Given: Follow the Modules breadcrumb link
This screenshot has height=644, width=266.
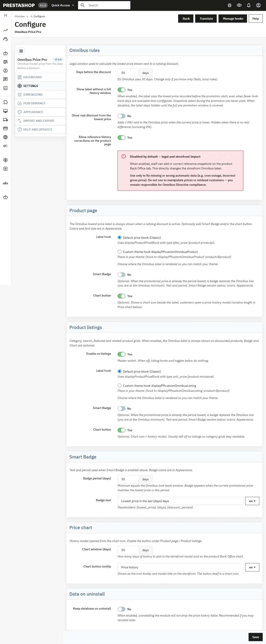Looking at the screenshot, I should click(20, 16).
